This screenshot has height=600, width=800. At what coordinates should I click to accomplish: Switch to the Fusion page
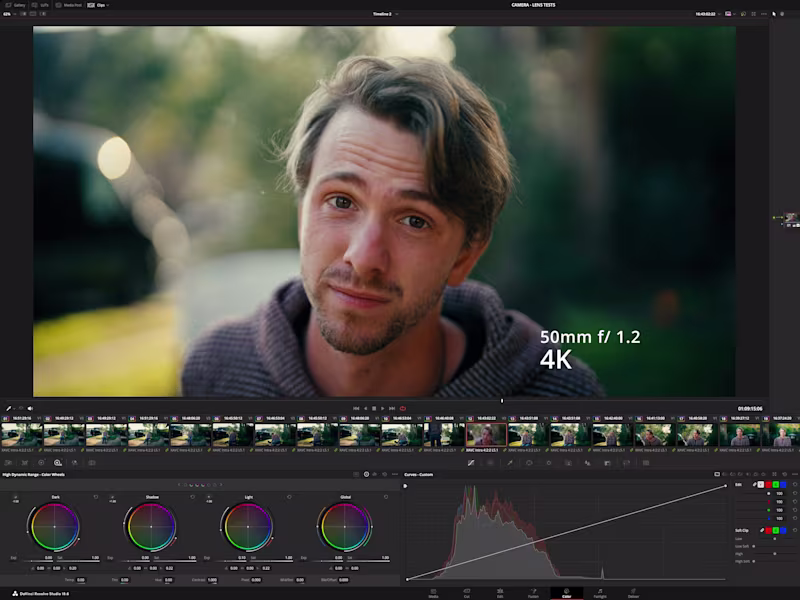point(534,592)
